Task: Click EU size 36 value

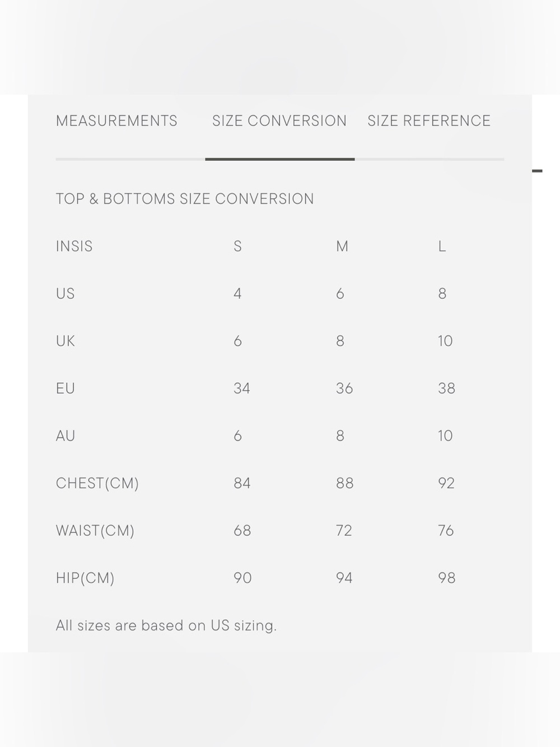Action: [x=344, y=388]
